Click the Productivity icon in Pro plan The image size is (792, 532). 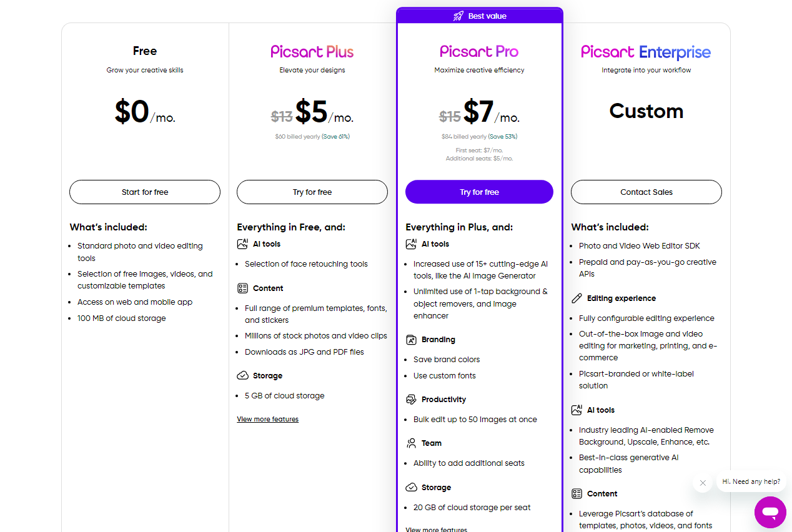tap(411, 400)
